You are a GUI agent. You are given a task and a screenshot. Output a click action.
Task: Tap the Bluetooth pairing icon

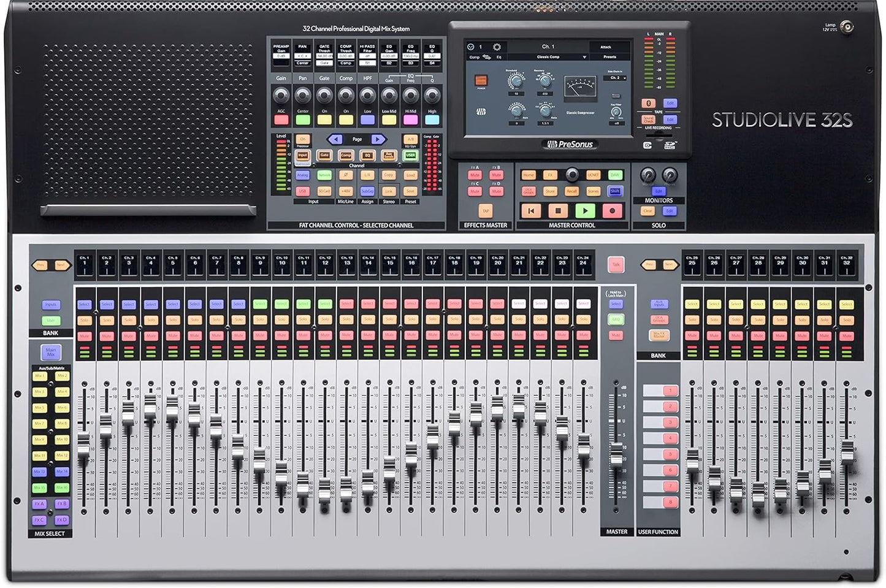pyautogui.click(x=648, y=103)
